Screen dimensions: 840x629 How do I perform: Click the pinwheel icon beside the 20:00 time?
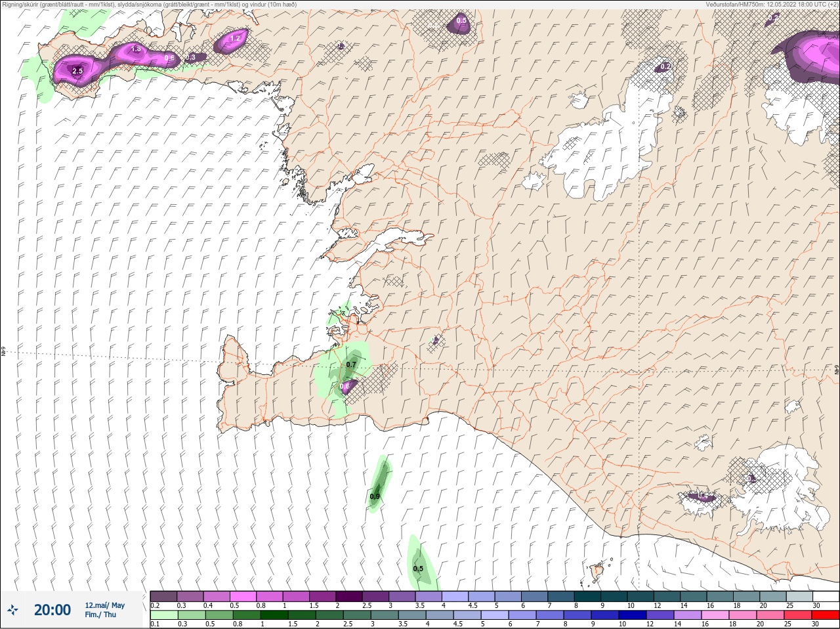tap(13, 610)
